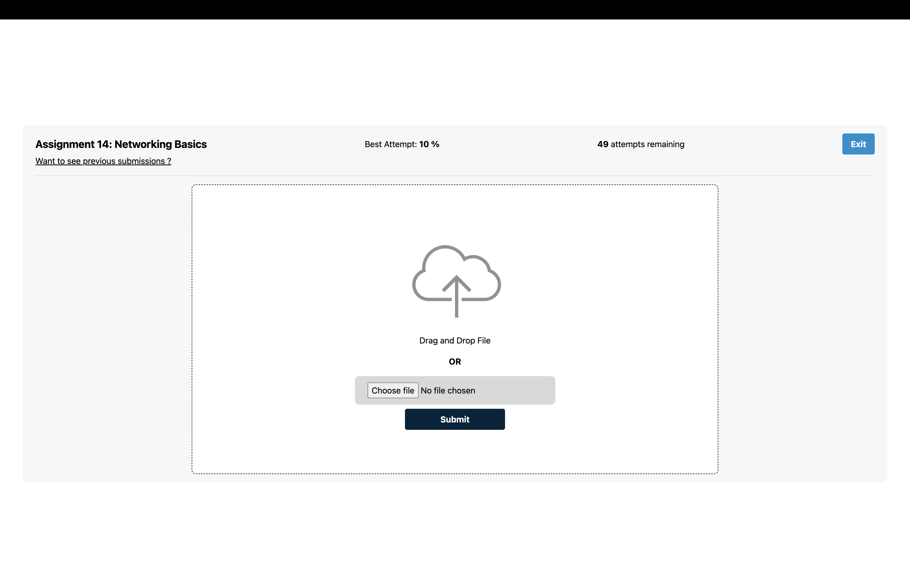
Task: Click the 'Drag and Drop File' text
Action: click(454, 341)
